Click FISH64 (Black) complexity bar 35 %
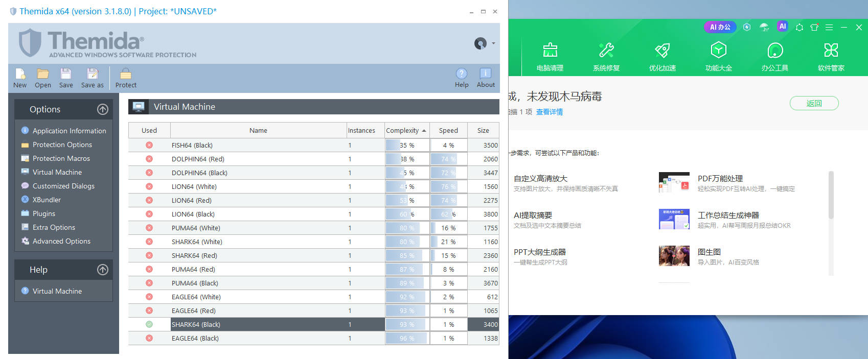Viewport: 868px width, 359px height. coord(407,145)
